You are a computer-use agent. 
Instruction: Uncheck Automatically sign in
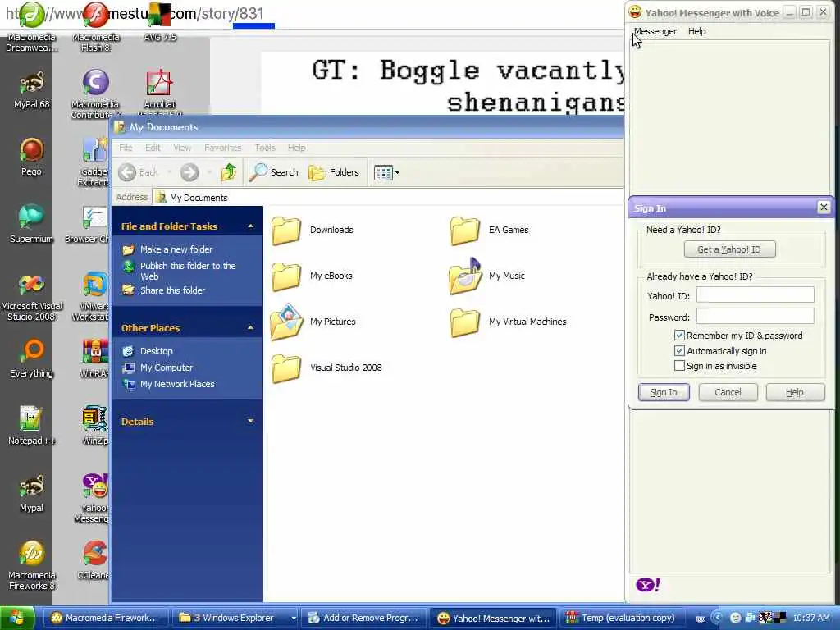tap(679, 351)
